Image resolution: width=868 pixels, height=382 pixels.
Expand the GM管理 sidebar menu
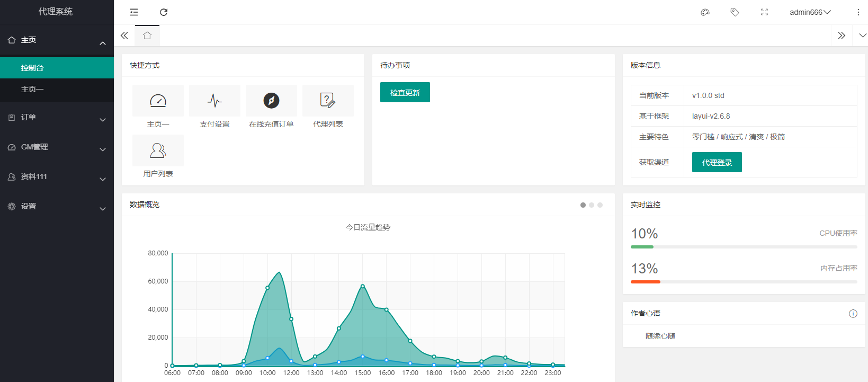pyautogui.click(x=57, y=147)
